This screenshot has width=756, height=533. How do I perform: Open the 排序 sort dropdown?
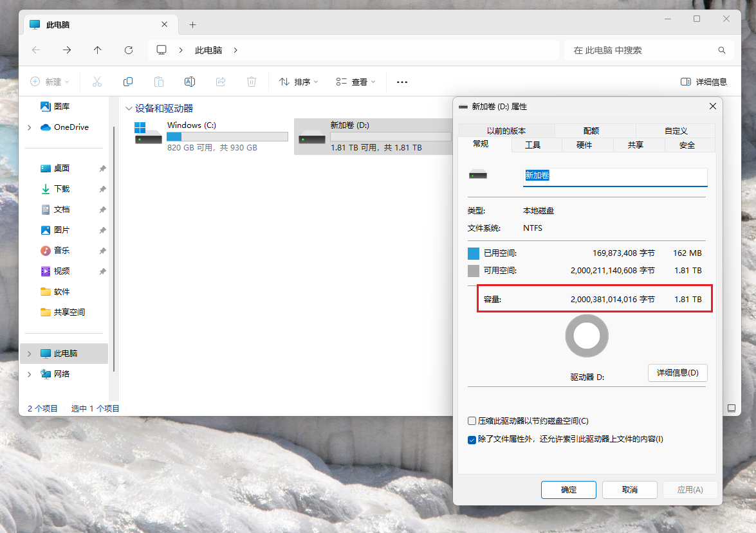point(299,82)
